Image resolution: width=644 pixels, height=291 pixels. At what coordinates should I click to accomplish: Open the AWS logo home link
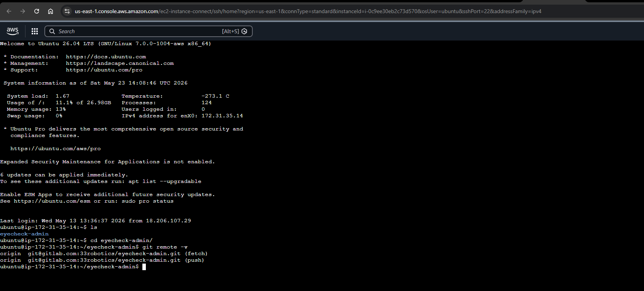(x=12, y=31)
